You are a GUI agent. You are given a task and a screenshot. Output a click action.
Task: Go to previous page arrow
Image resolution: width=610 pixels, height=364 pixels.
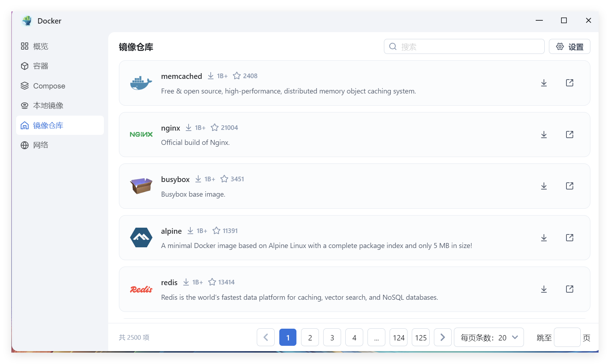point(266,337)
